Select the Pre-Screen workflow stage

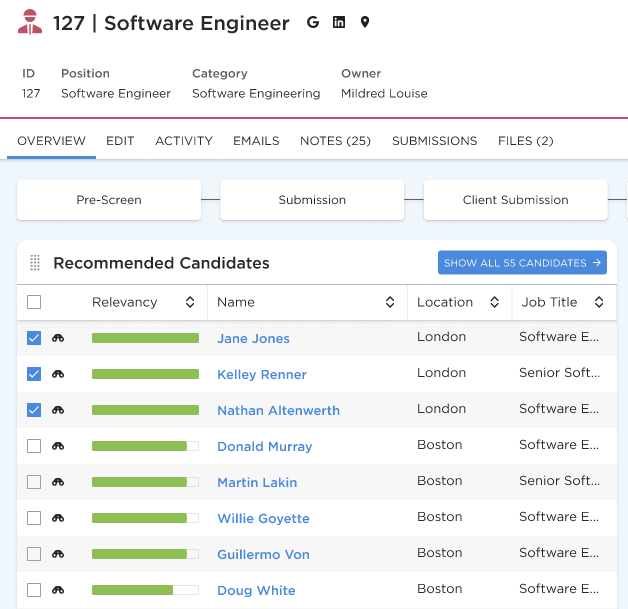[x=109, y=200]
